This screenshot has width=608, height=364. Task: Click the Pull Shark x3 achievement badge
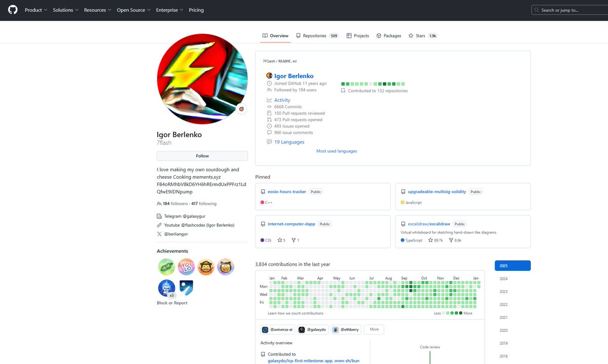[x=166, y=288]
